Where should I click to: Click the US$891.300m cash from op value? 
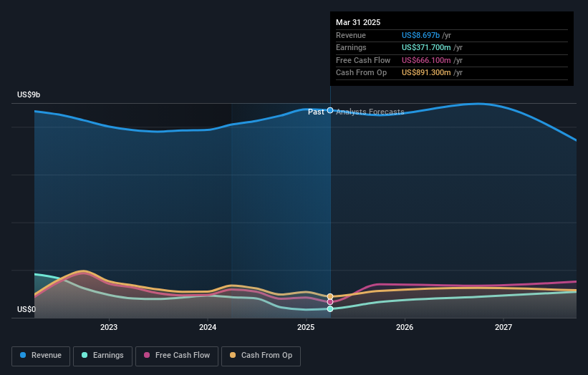tap(426, 73)
